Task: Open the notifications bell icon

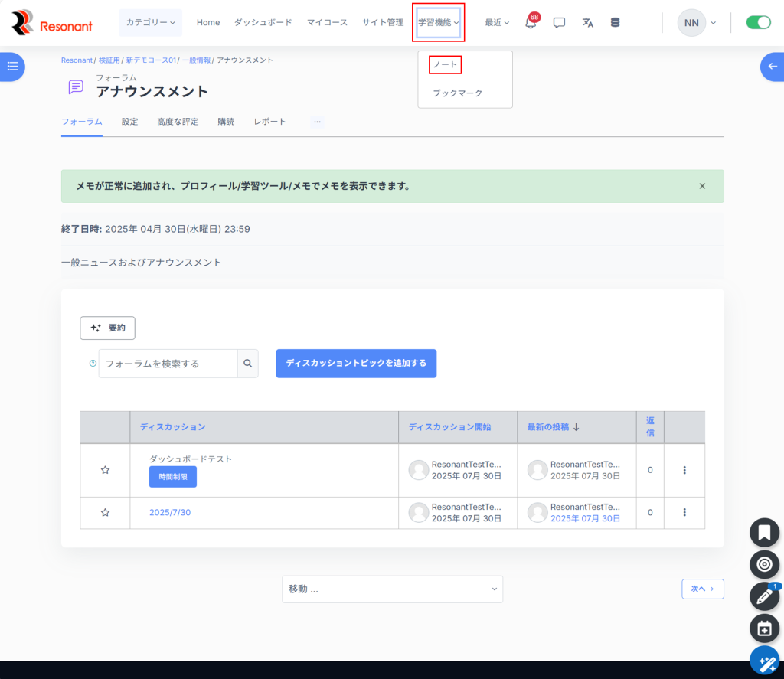Action: [531, 23]
